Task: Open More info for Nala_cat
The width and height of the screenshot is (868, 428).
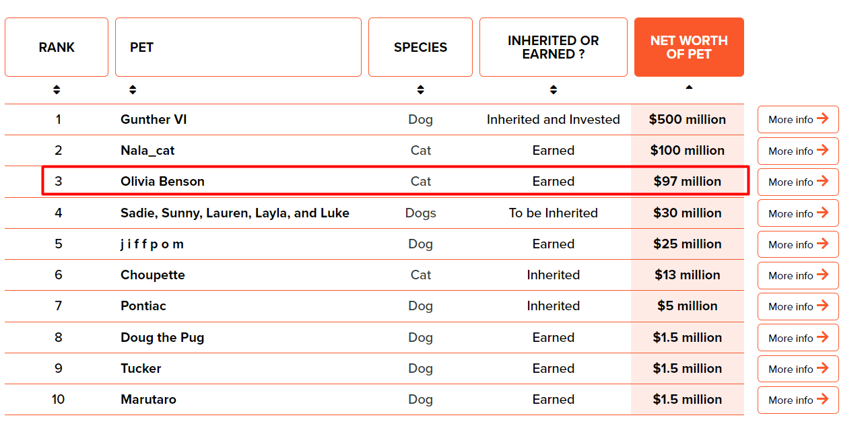Action: click(x=798, y=151)
